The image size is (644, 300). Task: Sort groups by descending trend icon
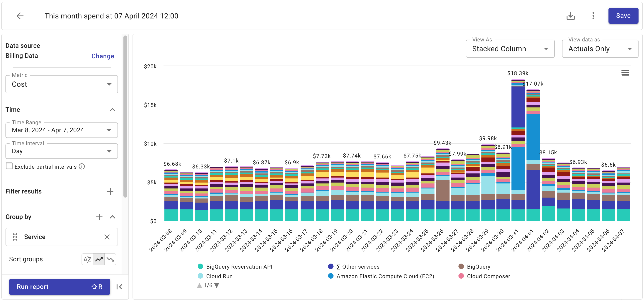coord(110,259)
